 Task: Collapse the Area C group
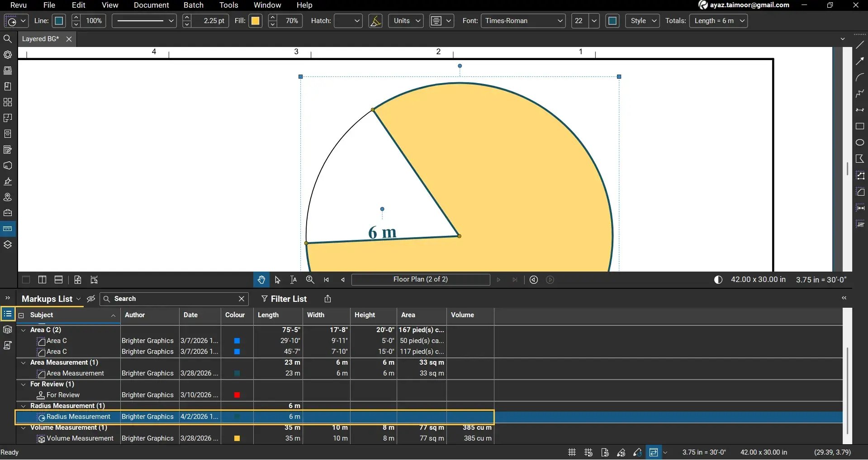[23, 329]
